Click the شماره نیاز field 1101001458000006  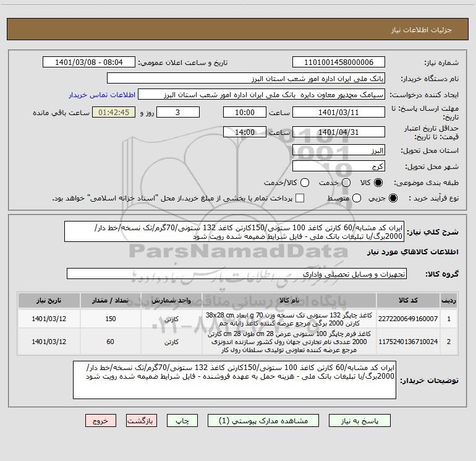pos(339,62)
